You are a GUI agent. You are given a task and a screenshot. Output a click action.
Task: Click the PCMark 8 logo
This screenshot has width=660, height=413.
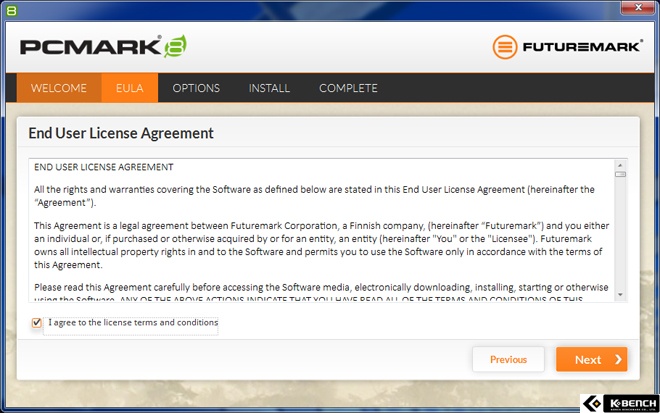pos(103,46)
